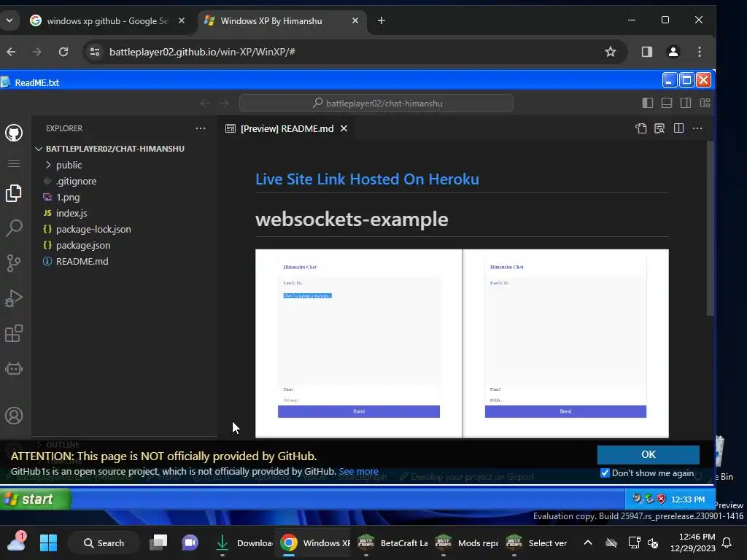Expand the OUTLINE section

63,444
